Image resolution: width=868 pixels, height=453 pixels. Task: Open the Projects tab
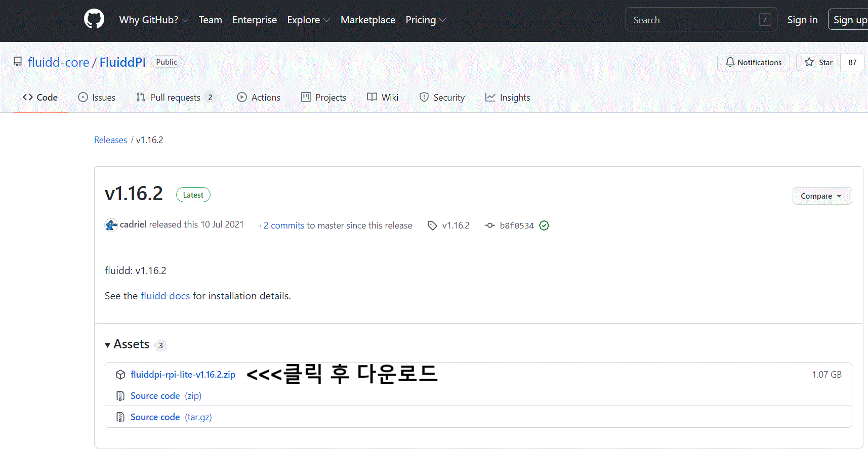324,98
